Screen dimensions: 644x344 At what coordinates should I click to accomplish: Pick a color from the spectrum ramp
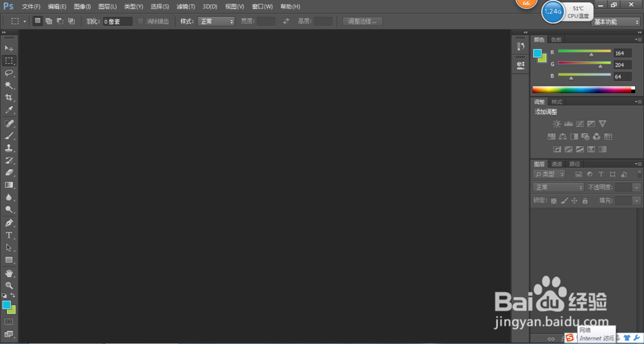point(583,90)
